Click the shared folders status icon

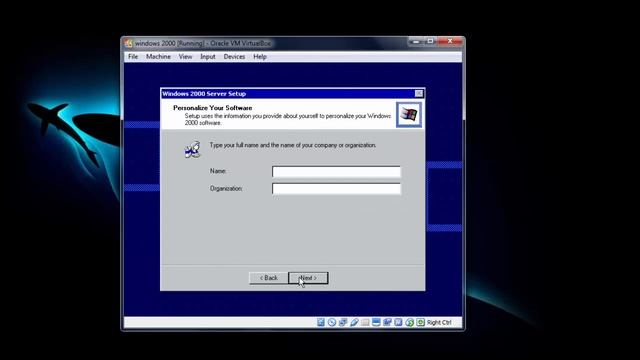(365, 322)
